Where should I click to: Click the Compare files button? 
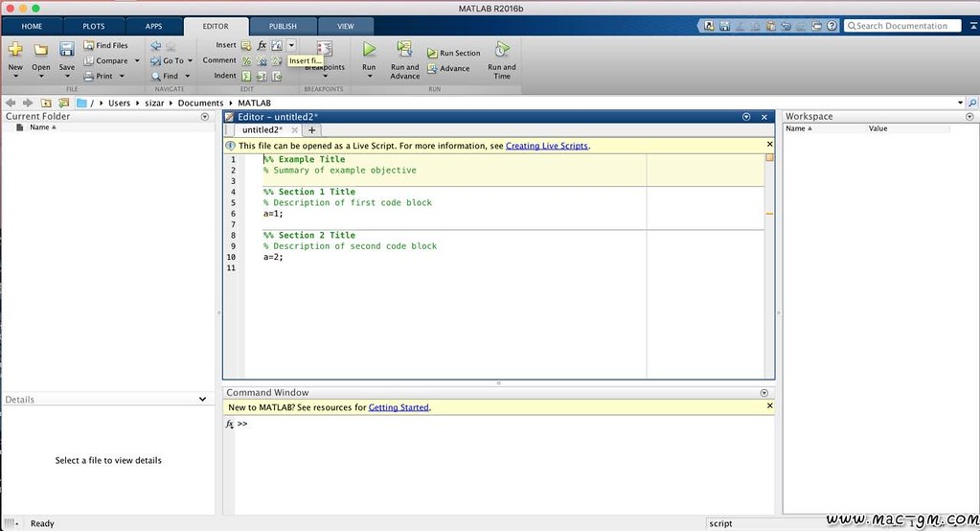click(x=105, y=60)
